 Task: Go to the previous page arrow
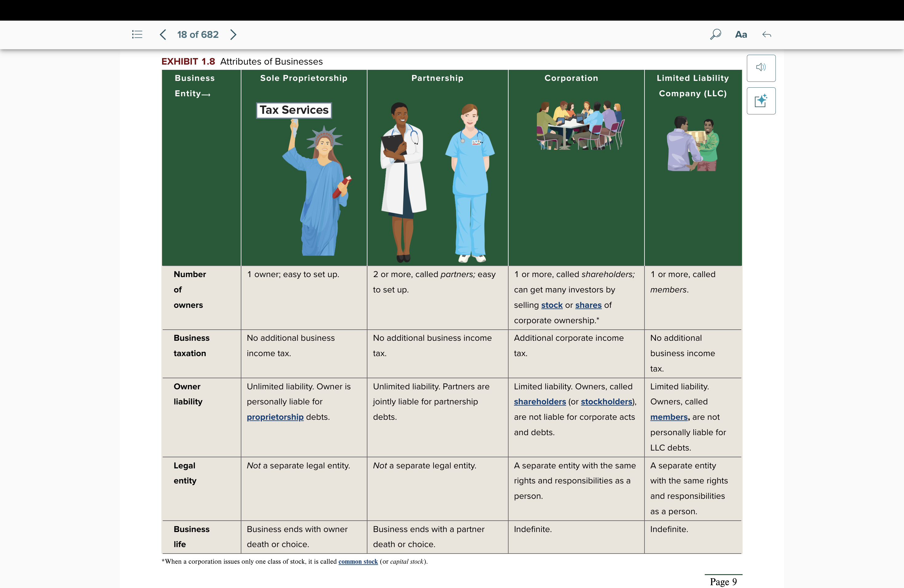pos(163,34)
